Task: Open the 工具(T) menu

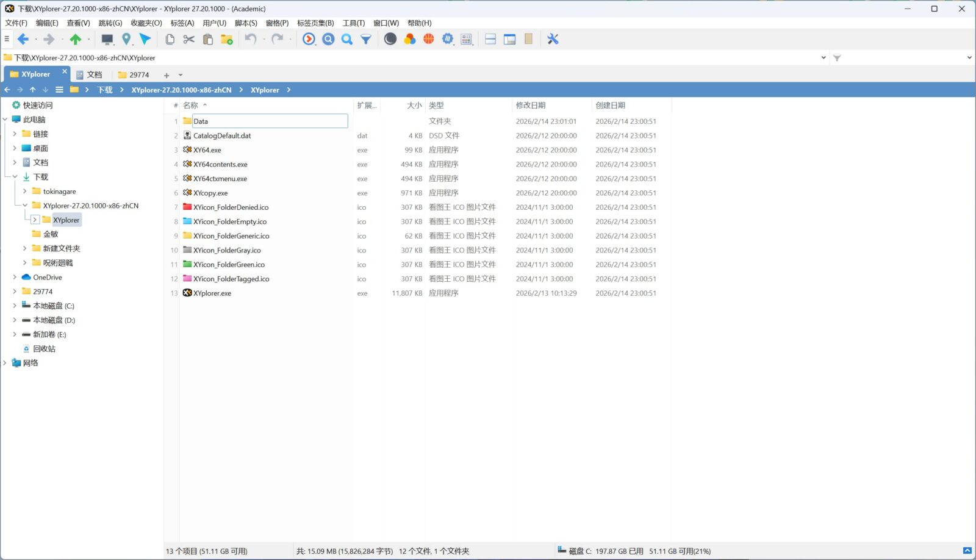Action: tap(354, 23)
